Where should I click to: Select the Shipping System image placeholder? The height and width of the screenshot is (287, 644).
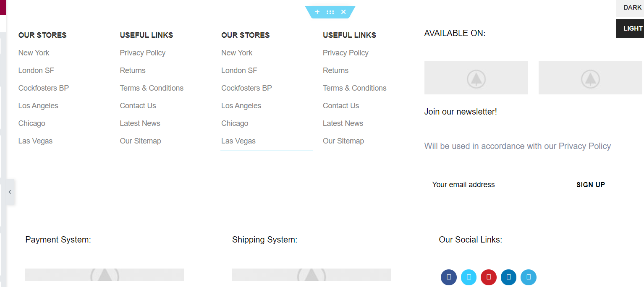point(311,275)
